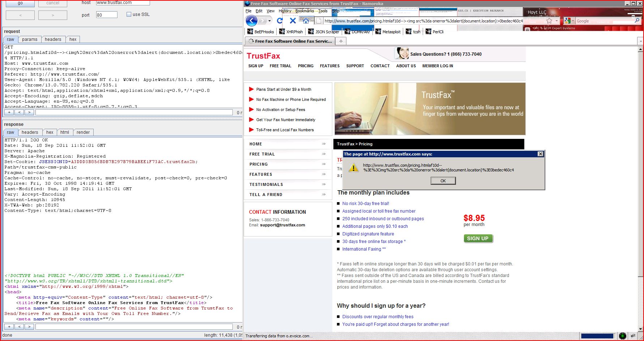The image size is (644, 341).
Task: Stop page loading with the X icon
Action: (293, 21)
